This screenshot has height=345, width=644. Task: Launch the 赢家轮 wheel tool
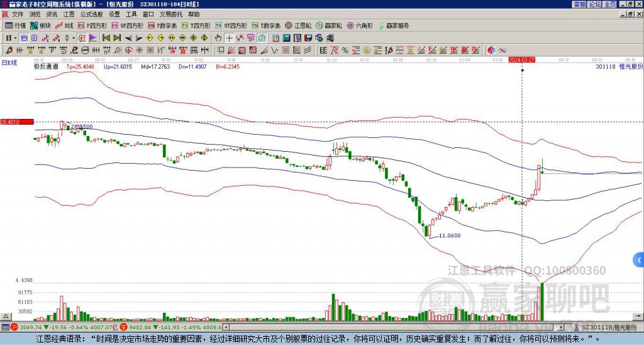pyautogui.click(x=329, y=26)
